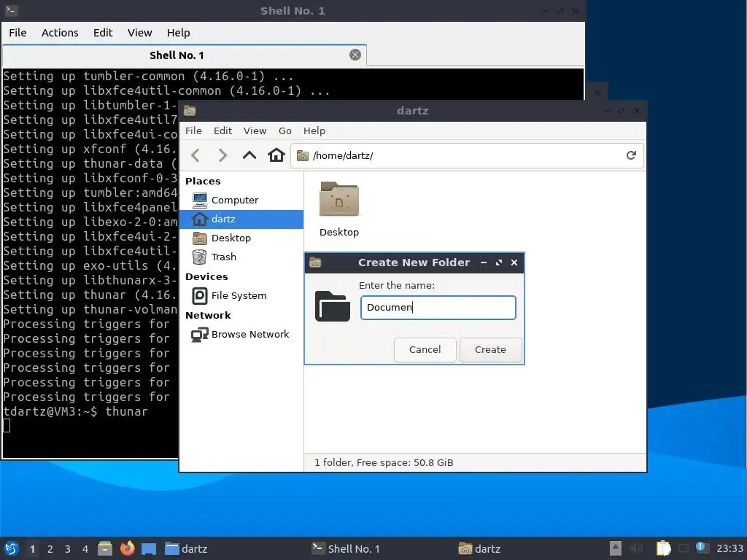This screenshot has width=747, height=560.
Task: Switch to workspace 1
Action: (32, 549)
